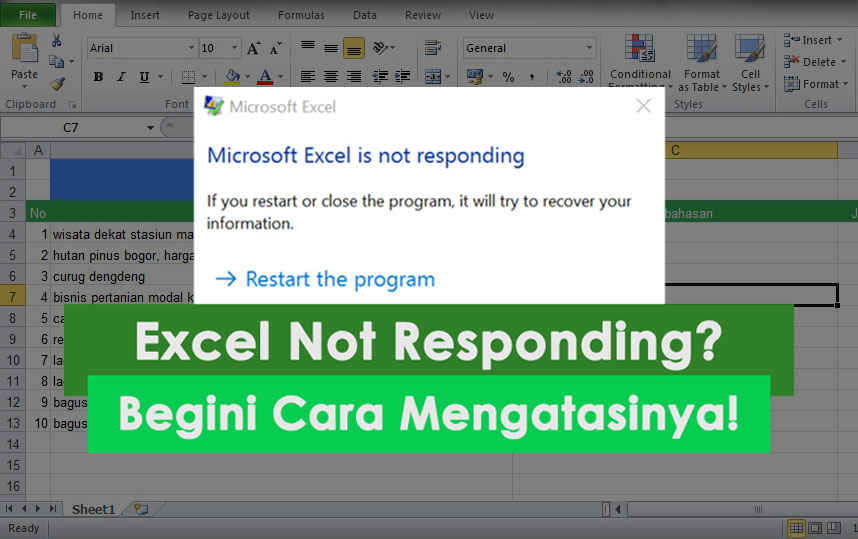Open Clipboard group dialog launcher
Image resolution: width=858 pixels, height=539 pixels.
pos(72,105)
